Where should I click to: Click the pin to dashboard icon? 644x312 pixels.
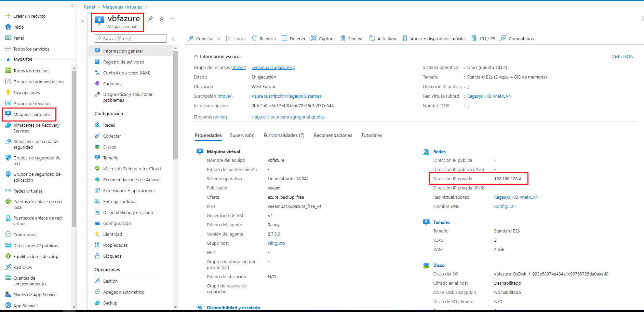tap(151, 18)
